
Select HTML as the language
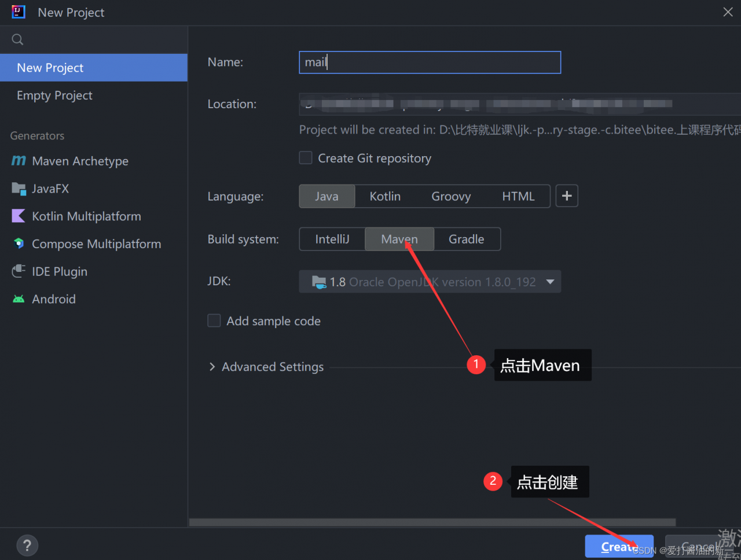tap(518, 196)
